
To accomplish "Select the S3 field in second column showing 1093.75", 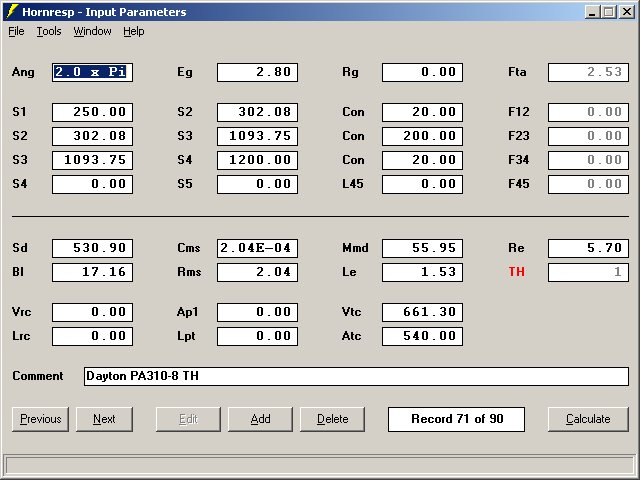I will [x=257, y=136].
